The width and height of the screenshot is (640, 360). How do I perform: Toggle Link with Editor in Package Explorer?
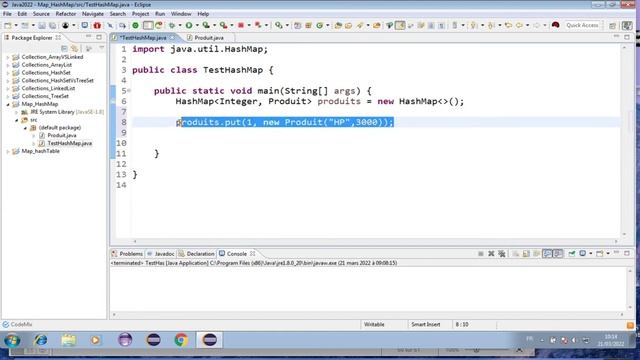click(x=74, y=48)
